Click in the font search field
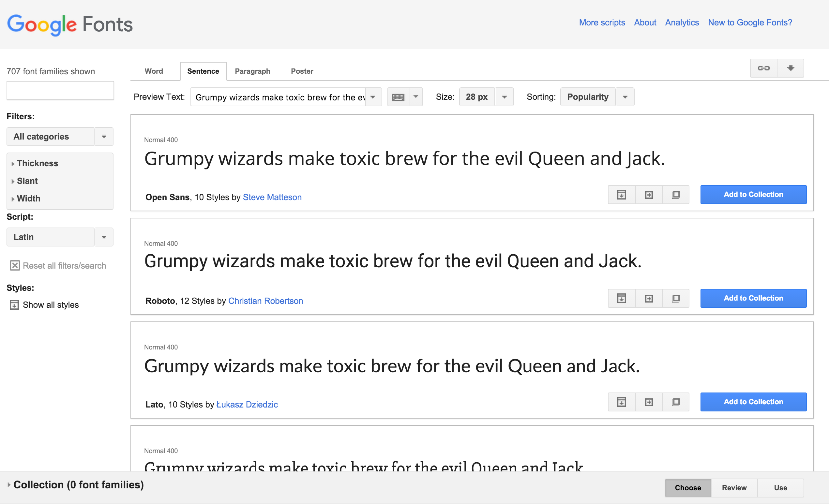Screen dimensions: 829x504 [x=60, y=90]
